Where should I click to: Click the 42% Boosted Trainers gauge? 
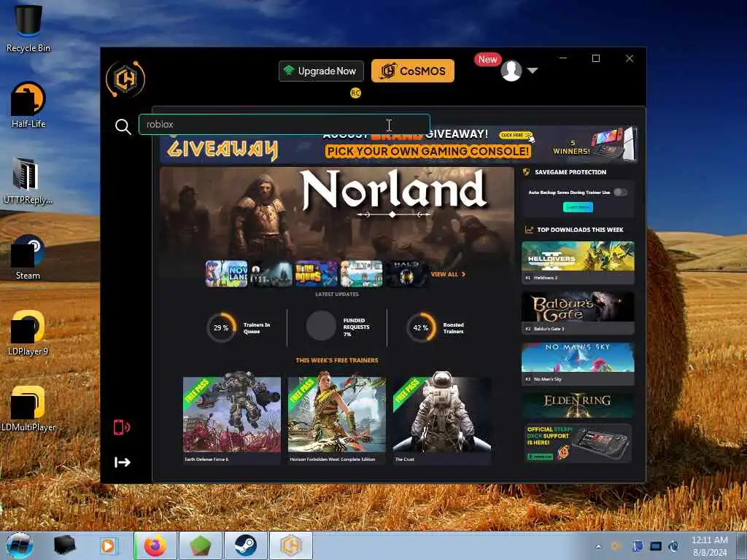click(421, 327)
